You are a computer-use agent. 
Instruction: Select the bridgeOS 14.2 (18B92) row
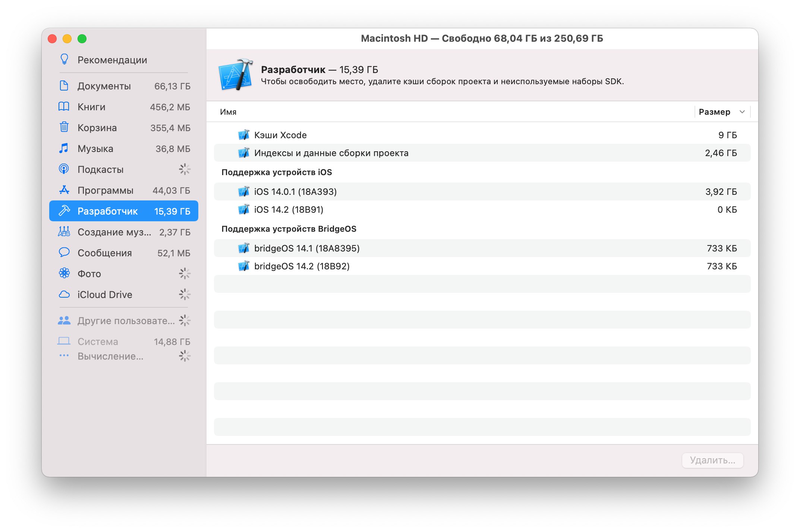pos(482,266)
